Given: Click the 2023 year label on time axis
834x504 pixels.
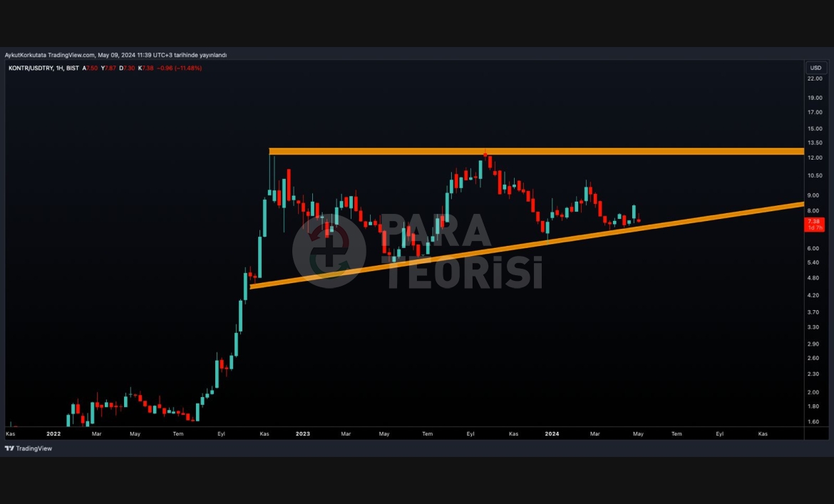Looking at the screenshot, I should pyautogui.click(x=303, y=434).
